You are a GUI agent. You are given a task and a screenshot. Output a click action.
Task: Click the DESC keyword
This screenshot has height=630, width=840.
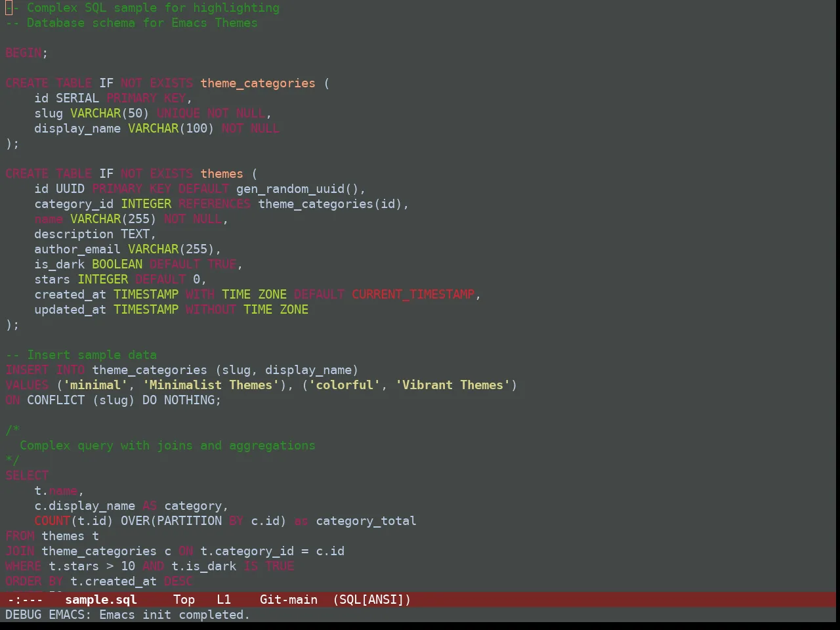tap(178, 581)
